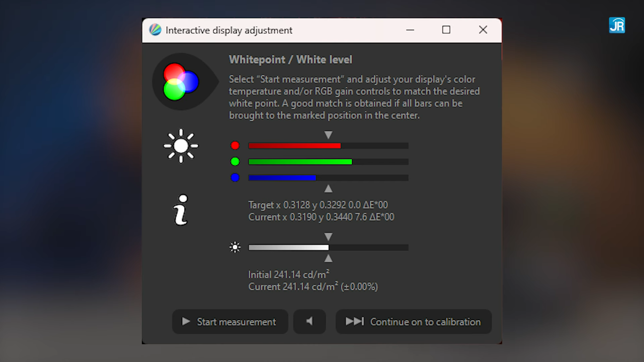Click the red gain level bar
Image resolution: width=644 pixels, height=362 pixels.
328,145
